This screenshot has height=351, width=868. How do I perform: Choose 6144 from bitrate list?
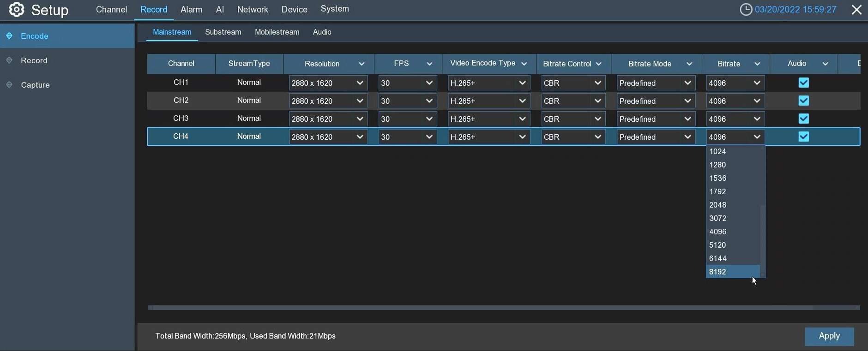pos(733,258)
